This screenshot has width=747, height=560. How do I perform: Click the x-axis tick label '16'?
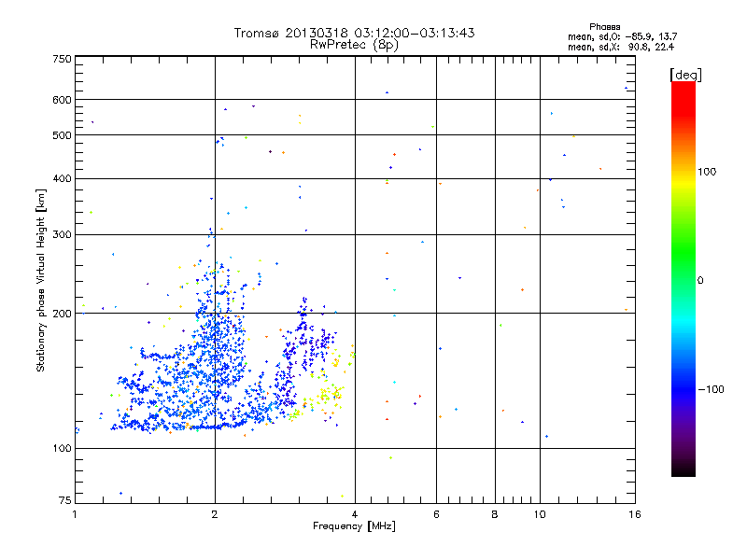[x=635, y=514]
